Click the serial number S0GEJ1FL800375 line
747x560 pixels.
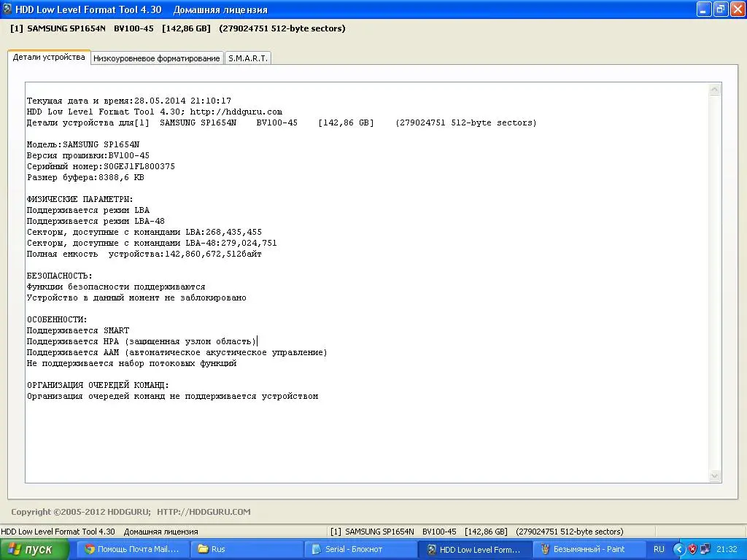coord(101,167)
